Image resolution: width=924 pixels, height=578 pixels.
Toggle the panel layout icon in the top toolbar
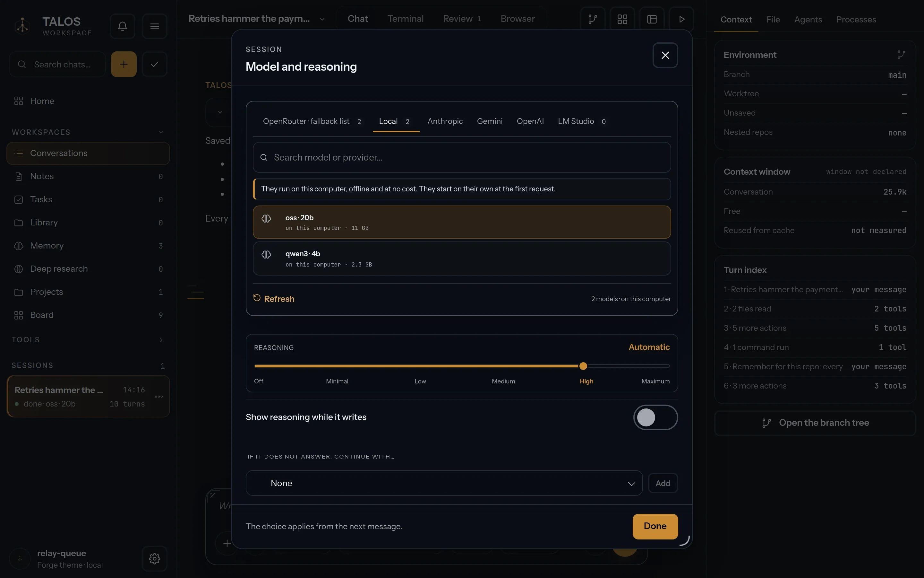[652, 19]
